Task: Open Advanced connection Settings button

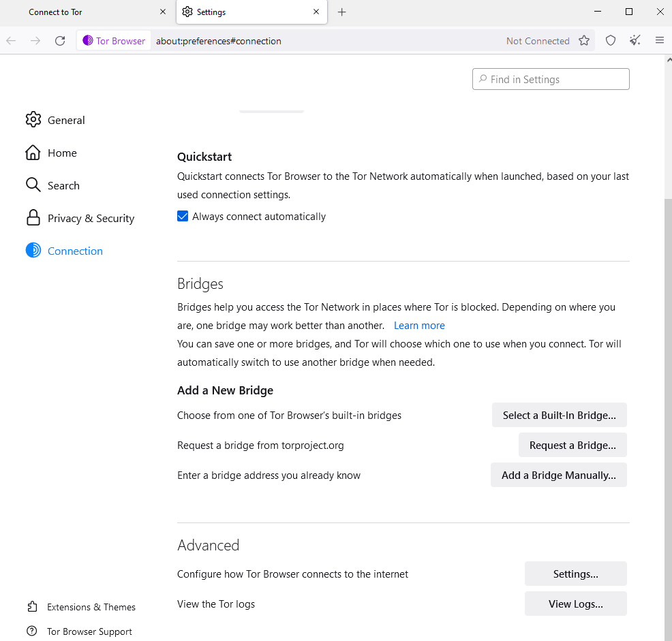Action: click(576, 574)
